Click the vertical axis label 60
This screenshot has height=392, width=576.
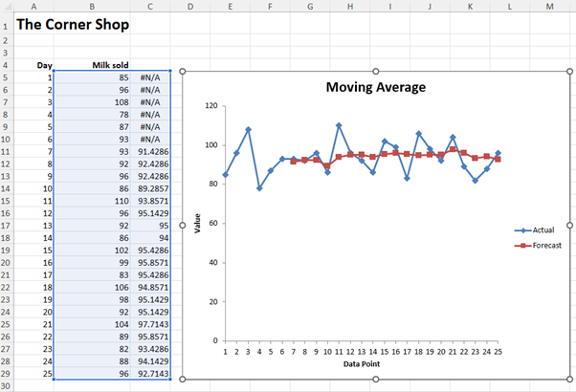213,223
